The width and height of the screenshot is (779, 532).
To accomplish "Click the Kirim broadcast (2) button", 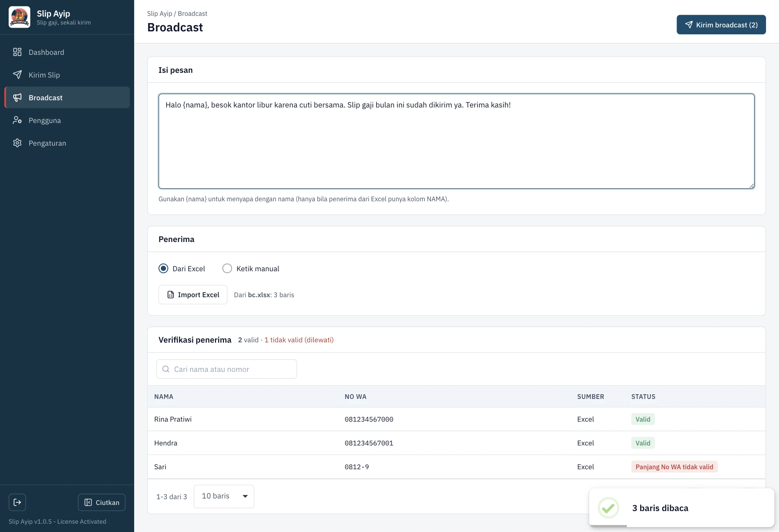I will tap(721, 25).
